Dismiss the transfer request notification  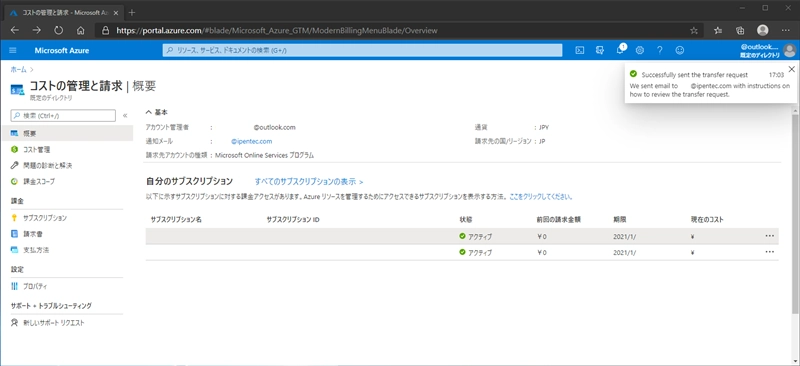point(791,69)
